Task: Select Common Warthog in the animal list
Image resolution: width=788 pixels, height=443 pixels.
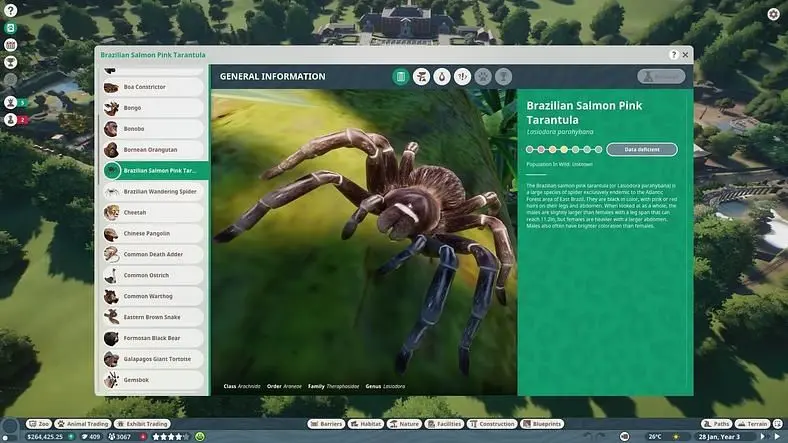Action: (x=154, y=296)
